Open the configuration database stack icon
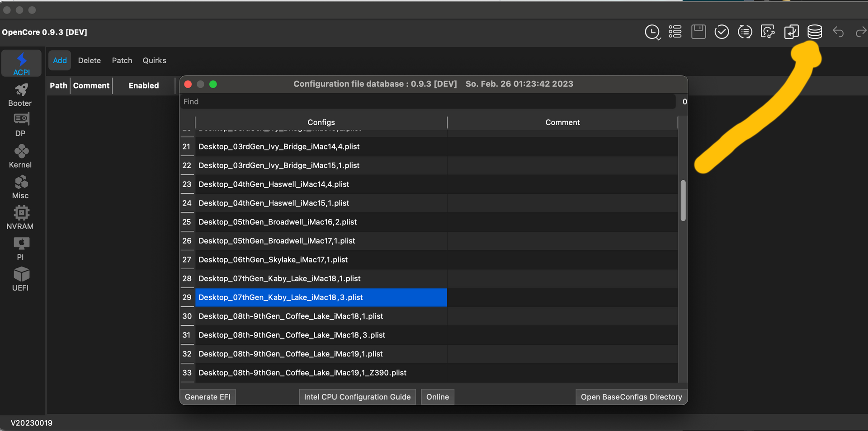 (815, 32)
